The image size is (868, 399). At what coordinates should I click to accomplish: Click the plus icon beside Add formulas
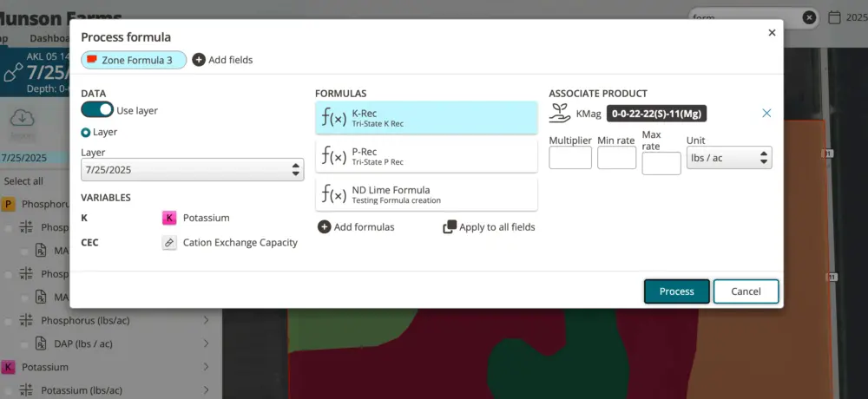[324, 227]
